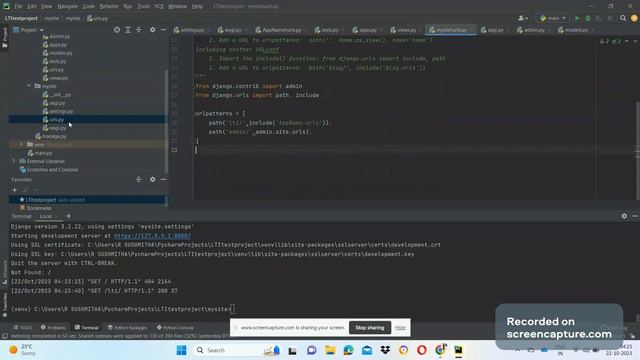The image size is (640, 360).
Task: Click the Select Opened File locate icon
Action: point(117,30)
